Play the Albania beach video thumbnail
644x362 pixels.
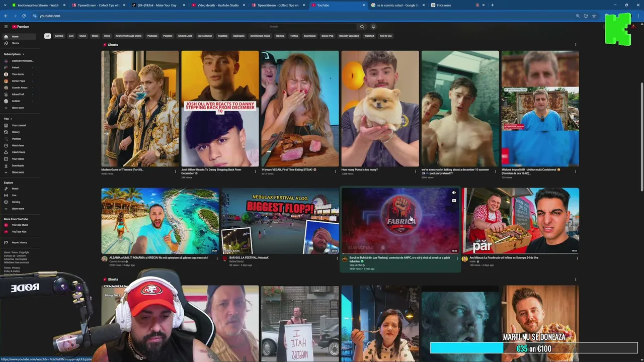(x=160, y=221)
